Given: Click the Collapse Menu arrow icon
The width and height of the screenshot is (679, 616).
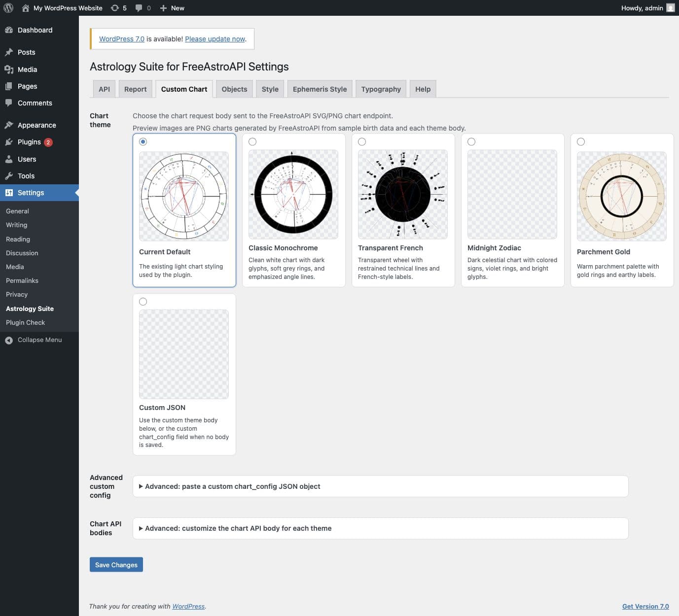Looking at the screenshot, I should [x=9, y=340].
